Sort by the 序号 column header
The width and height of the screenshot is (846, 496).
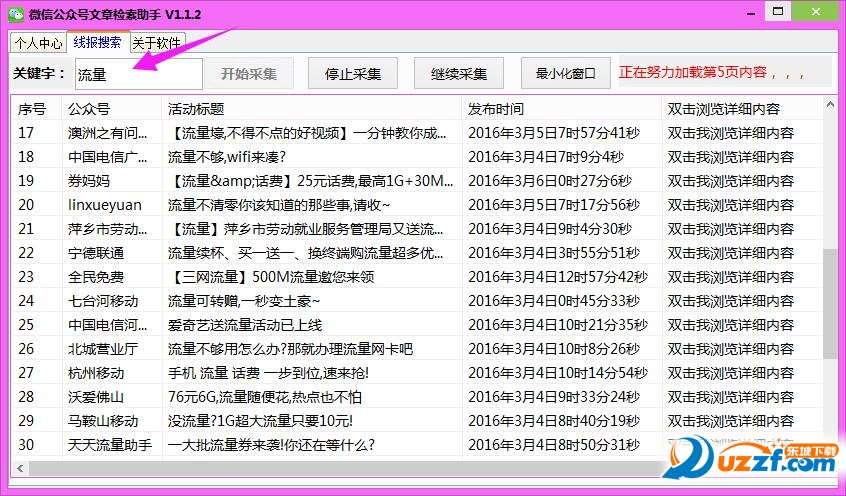coord(37,109)
